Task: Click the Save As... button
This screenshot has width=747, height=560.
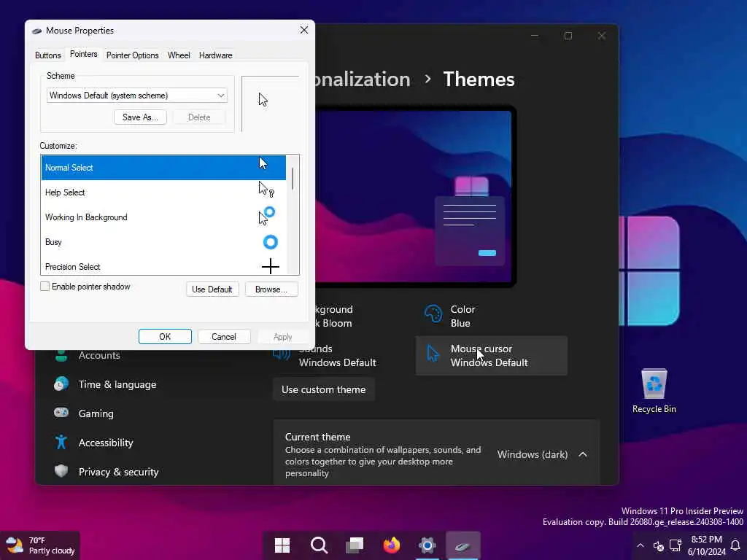Action: [x=140, y=117]
